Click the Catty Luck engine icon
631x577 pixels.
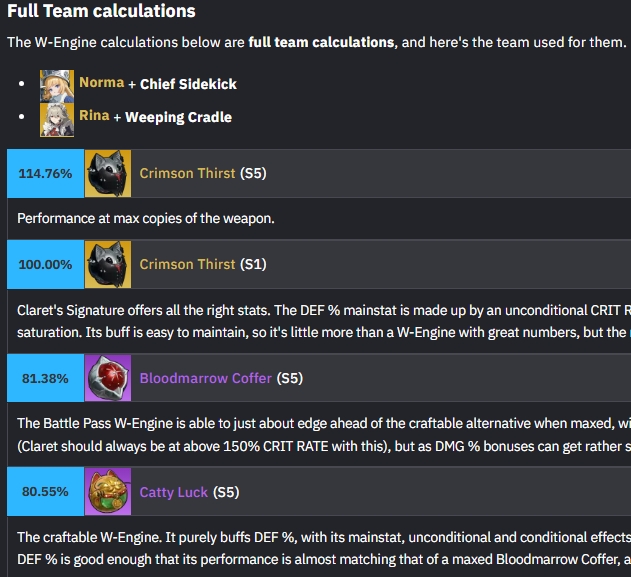coord(108,492)
